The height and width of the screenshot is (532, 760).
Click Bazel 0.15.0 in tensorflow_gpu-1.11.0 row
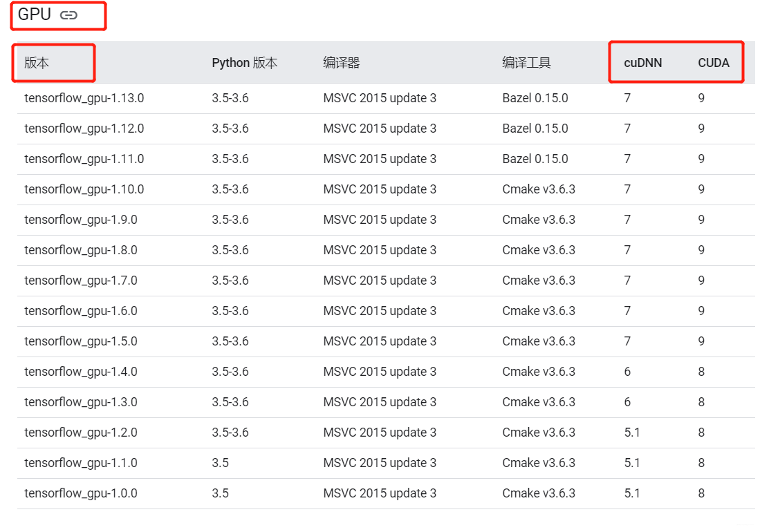click(x=535, y=160)
